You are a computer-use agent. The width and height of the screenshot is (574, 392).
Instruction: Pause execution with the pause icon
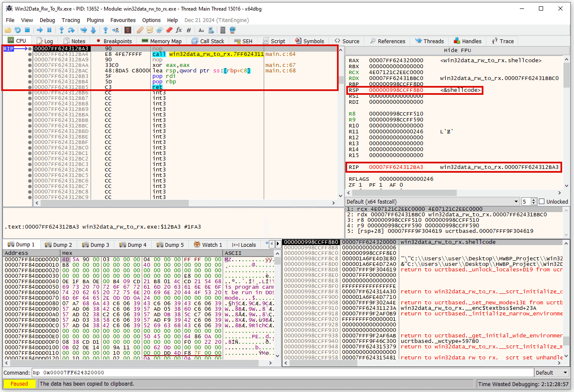point(49,30)
